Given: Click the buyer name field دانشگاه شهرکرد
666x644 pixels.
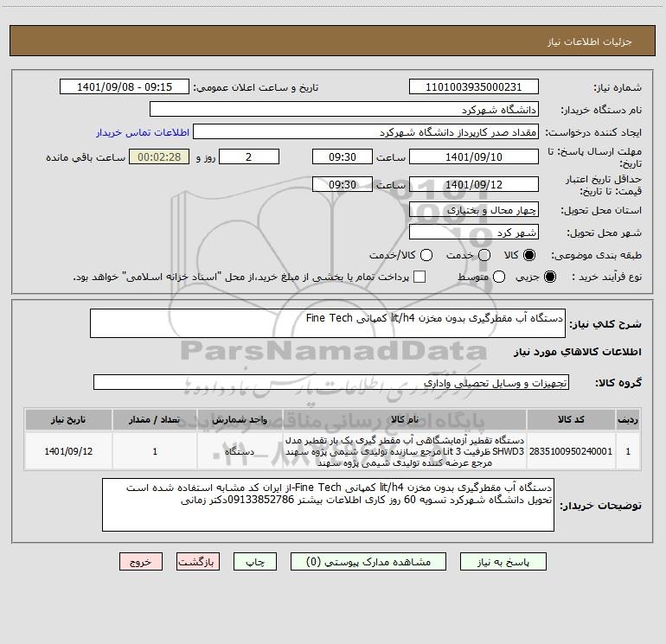Looking at the screenshot, I should tap(344, 109).
